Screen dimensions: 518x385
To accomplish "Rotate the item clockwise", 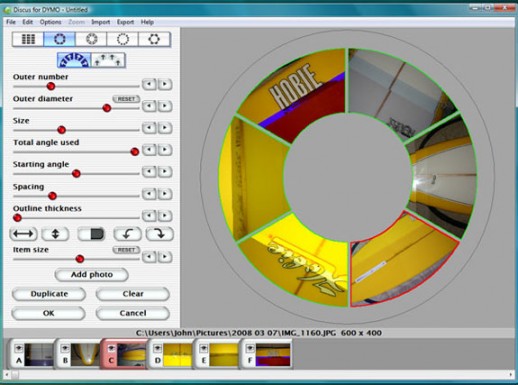I will (160, 234).
